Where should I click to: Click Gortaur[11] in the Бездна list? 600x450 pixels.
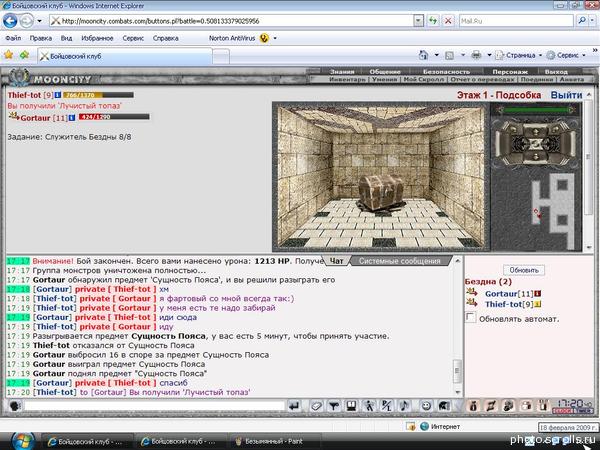pyautogui.click(x=509, y=293)
